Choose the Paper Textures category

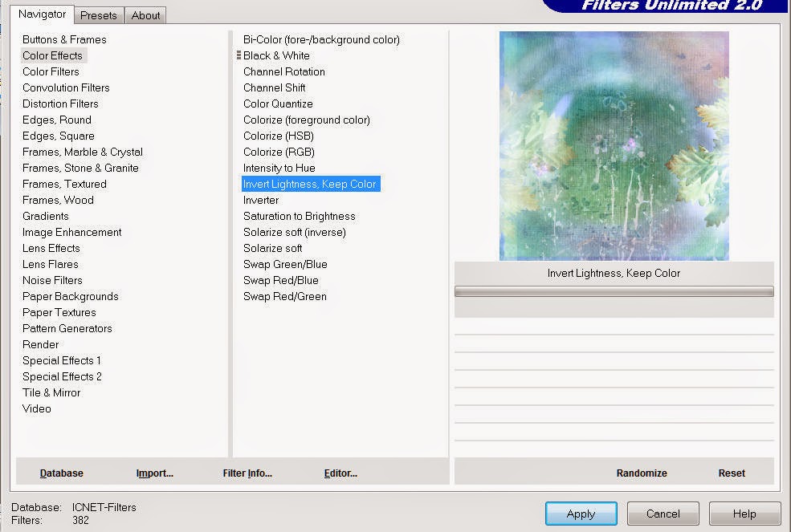(59, 312)
